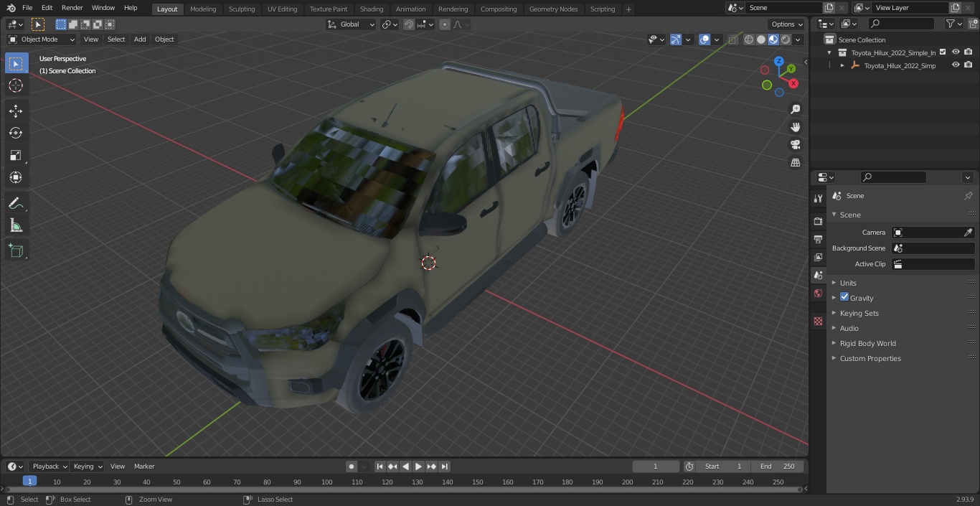This screenshot has height=506, width=980.
Task: Open the viewport Options dropdown
Action: pyautogui.click(x=787, y=24)
